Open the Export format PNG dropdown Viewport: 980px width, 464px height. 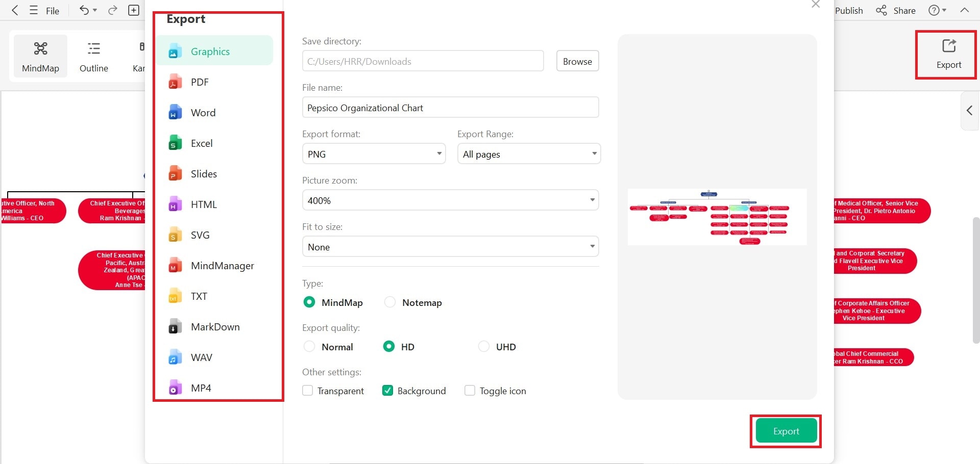click(x=374, y=154)
